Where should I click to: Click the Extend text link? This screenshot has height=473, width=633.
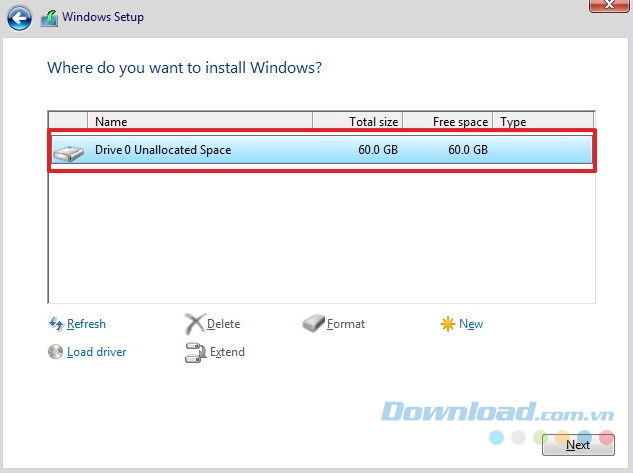coord(227,352)
